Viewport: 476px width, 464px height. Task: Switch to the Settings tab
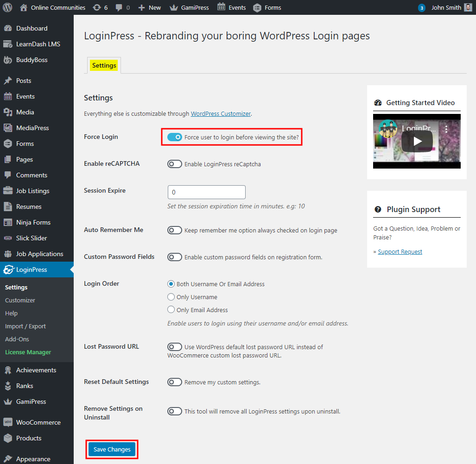tap(103, 65)
